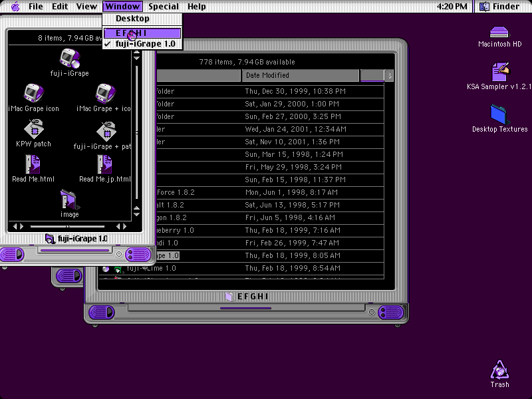Select row dated Thu, Dec 30, 1999, 10:38 PM
This screenshot has width=532, height=399.
click(271, 91)
